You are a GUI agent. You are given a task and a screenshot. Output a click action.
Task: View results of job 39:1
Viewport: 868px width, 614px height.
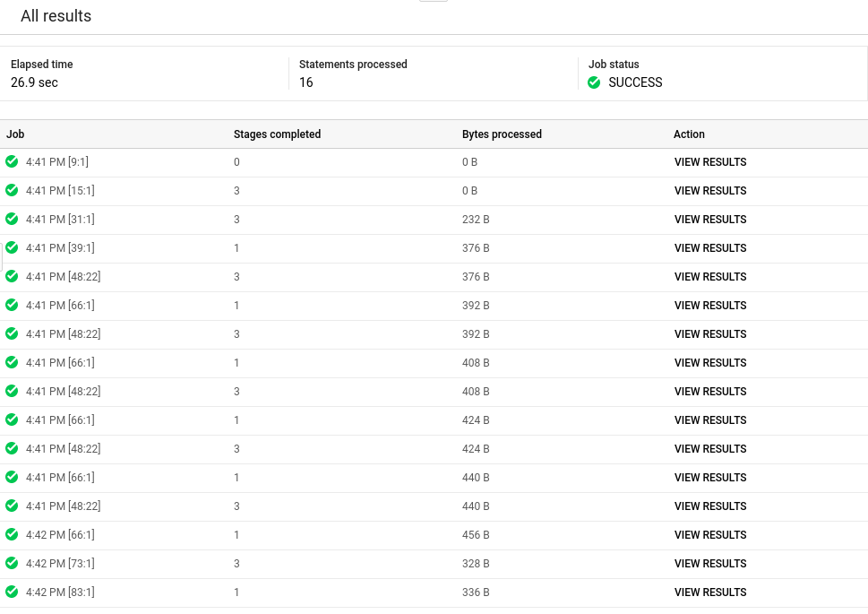pos(710,248)
